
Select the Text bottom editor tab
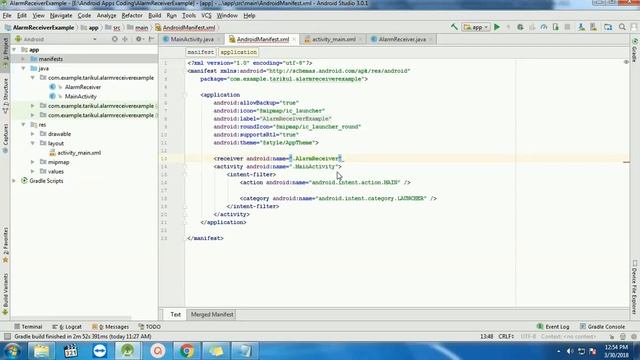point(176,315)
